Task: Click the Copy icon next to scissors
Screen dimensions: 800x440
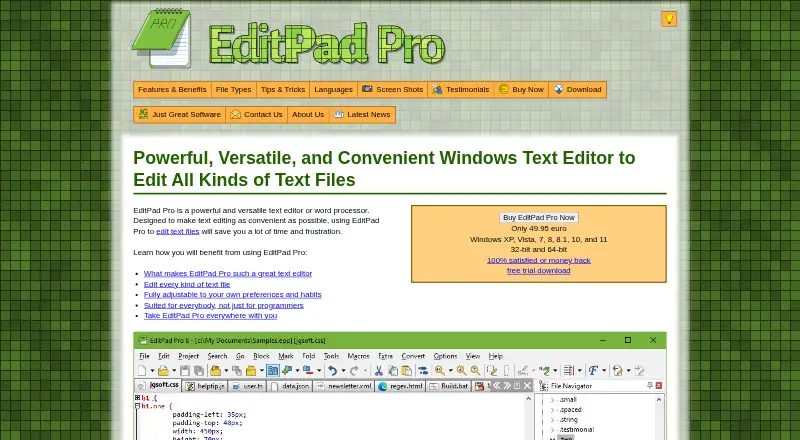Action: coord(393,371)
